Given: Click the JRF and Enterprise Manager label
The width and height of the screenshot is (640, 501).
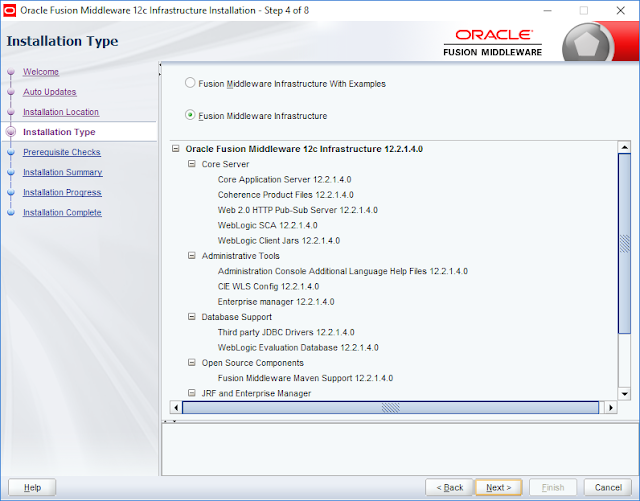Looking at the screenshot, I should tap(256, 393).
